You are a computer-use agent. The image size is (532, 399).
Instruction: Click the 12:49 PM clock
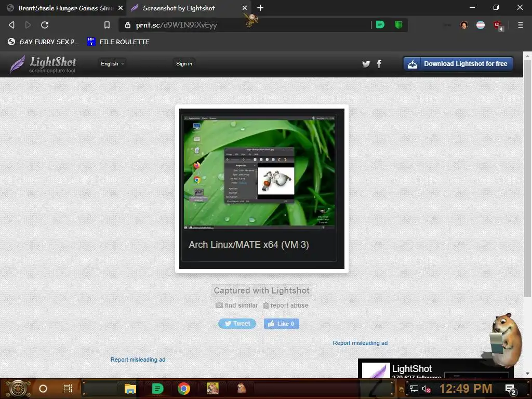(465, 389)
